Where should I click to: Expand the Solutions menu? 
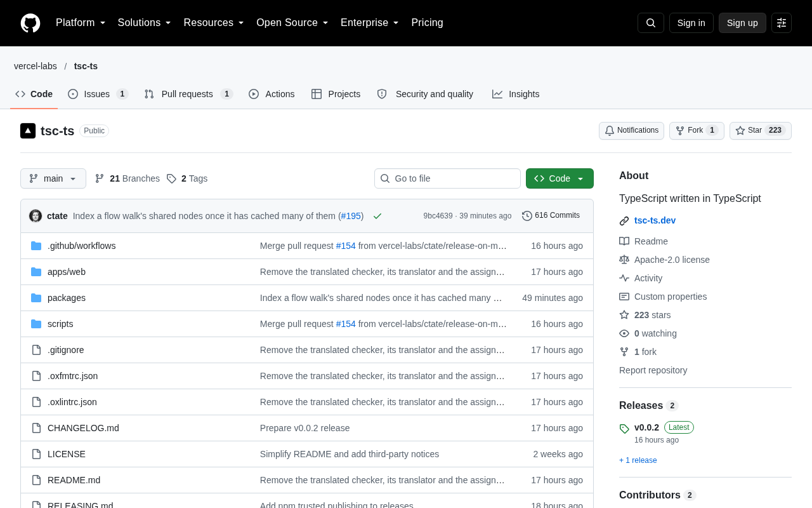[x=145, y=23]
